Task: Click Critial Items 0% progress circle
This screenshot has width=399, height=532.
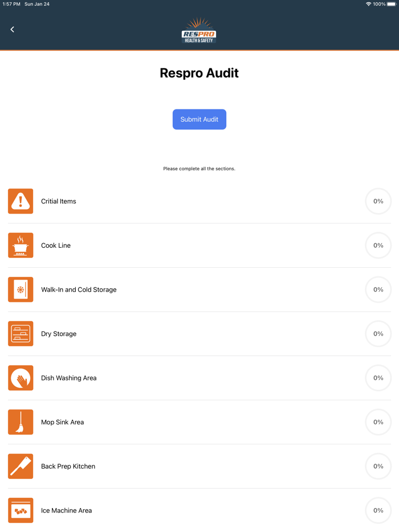Action: [x=378, y=201]
